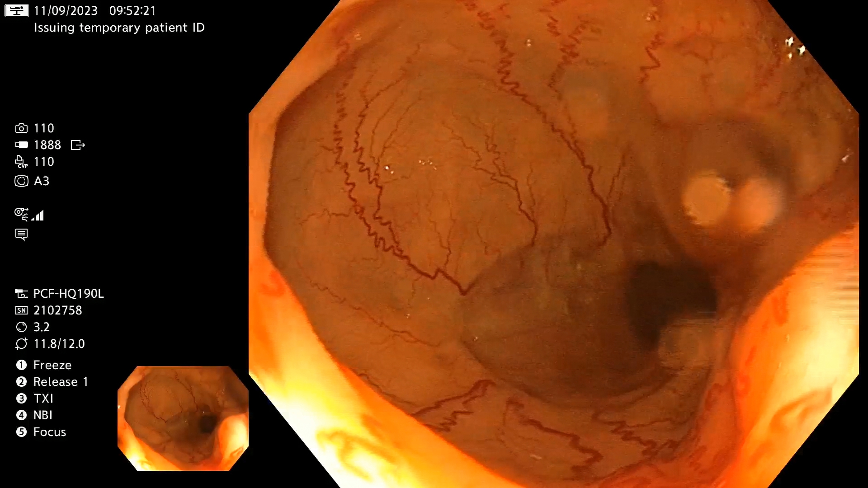Click the storage device icon beside 1888
Viewport: 868px width, 488px height.
(21, 145)
